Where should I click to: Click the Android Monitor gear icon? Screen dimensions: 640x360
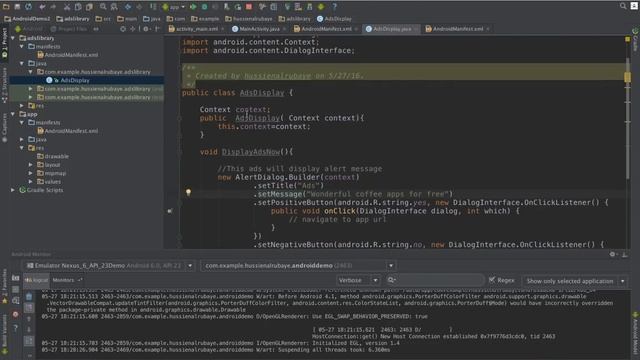[x=612, y=254]
